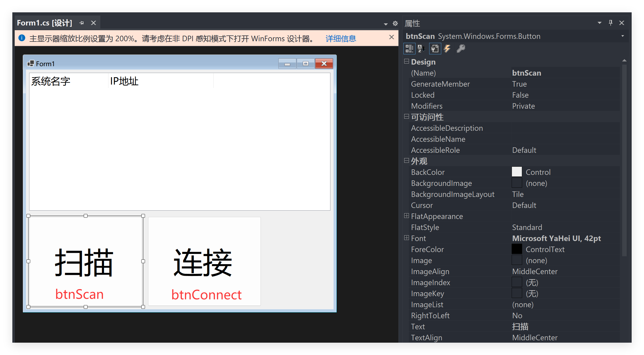Click the Image property preview box
Viewport: 644px width, 355px height.
tap(517, 260)
